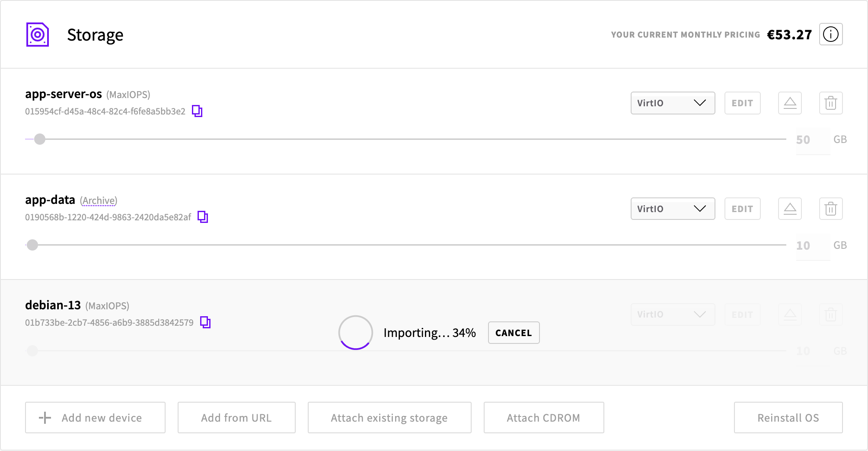The height and width of the screenshot is (451, 868).
Task: Click the app-data size slider handle
Action: [x=32, y=245]
